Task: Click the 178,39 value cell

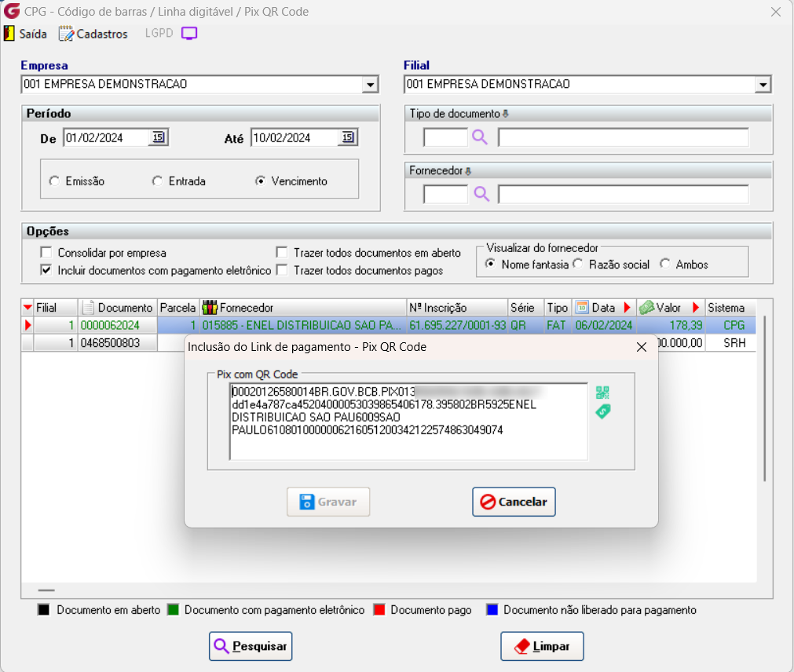Action: click(x=671, y=325)
